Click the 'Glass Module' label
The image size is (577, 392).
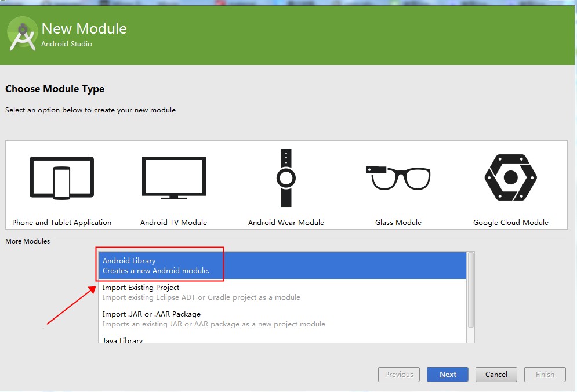pyautogui.click(x=398, y=222)
